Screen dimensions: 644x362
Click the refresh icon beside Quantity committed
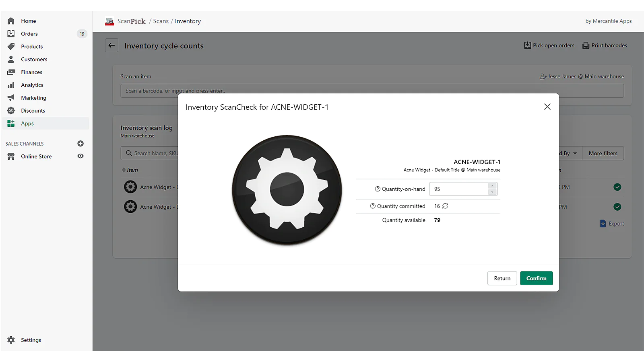445,206
